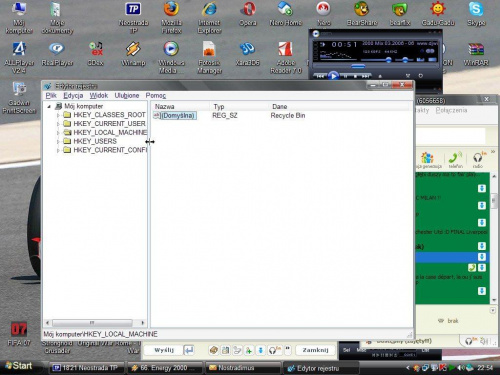Adjust the volume slider in media player
The height and width of the screenshot is (375, 500).
[375, 60]
